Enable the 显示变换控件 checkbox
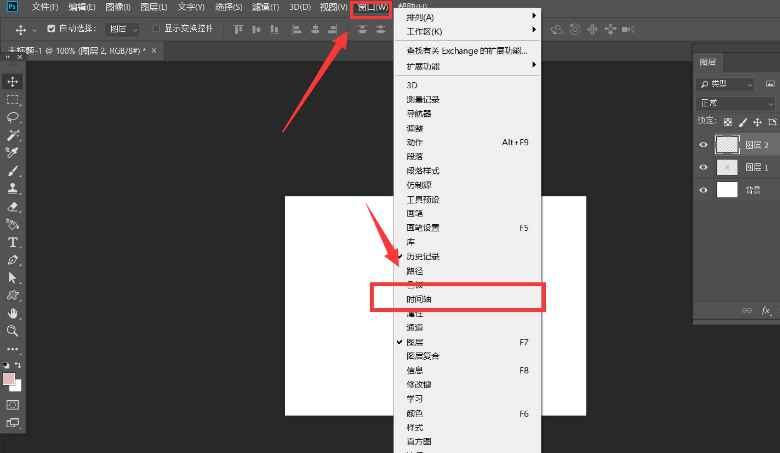 [x=156, y=29]
